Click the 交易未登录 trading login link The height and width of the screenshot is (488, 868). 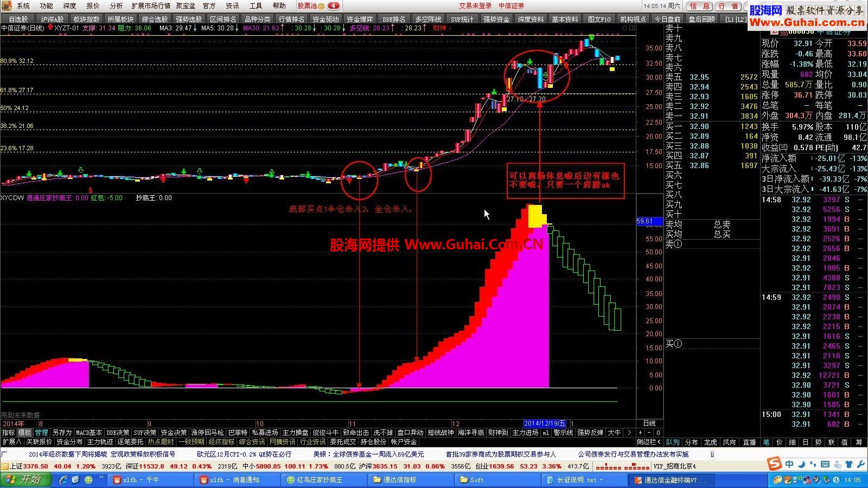click(x=476, y=5)
